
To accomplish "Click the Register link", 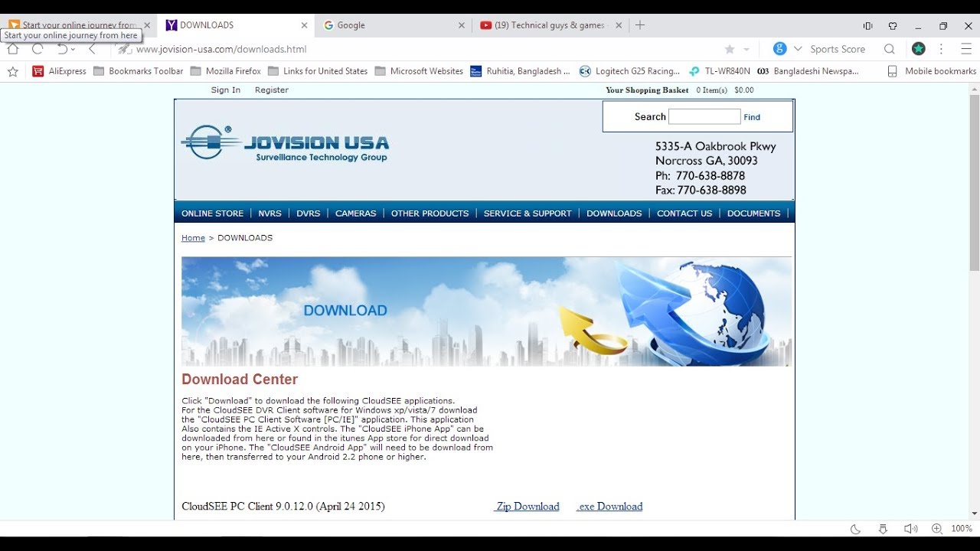I will point(272,90).
